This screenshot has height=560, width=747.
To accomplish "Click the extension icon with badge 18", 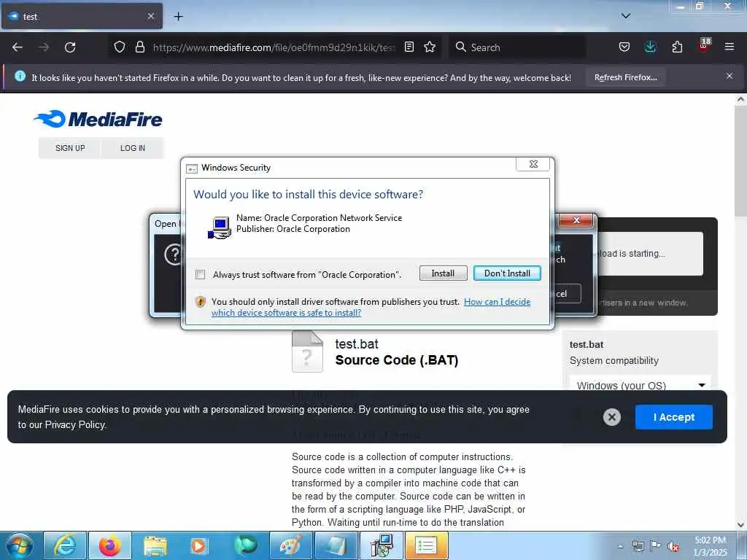I will pyautogui.click(x=704, y=46).
